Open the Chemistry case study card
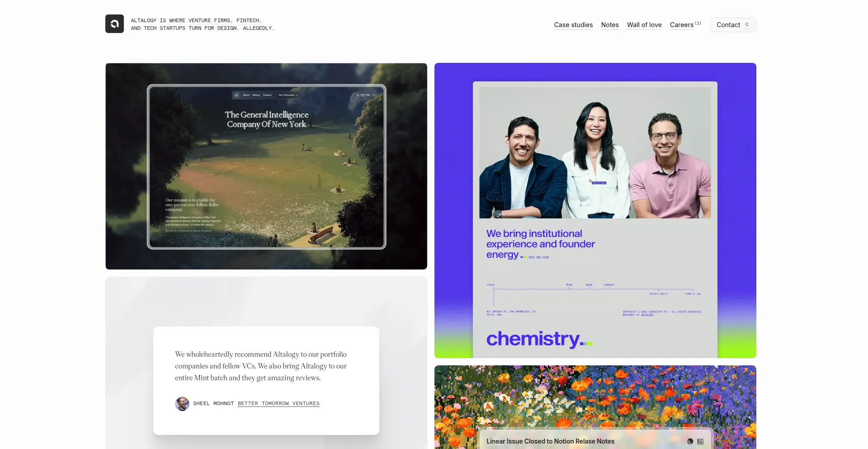Viewport: 868px width, 449px height. tap(595, 210)
